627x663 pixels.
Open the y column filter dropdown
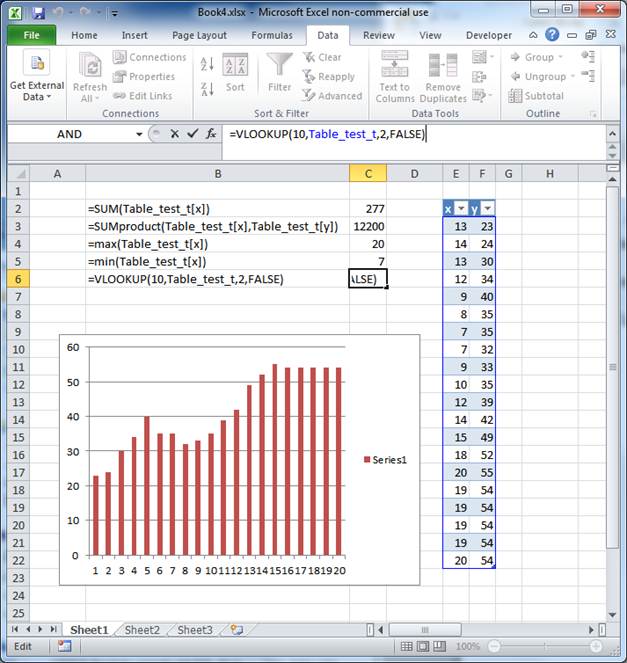[487, 208]
